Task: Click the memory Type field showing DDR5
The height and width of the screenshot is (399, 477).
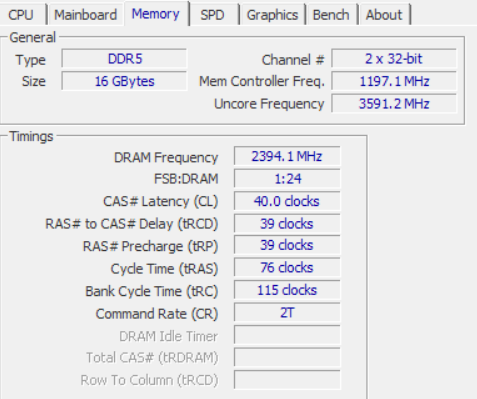Action: coord(124,59)
